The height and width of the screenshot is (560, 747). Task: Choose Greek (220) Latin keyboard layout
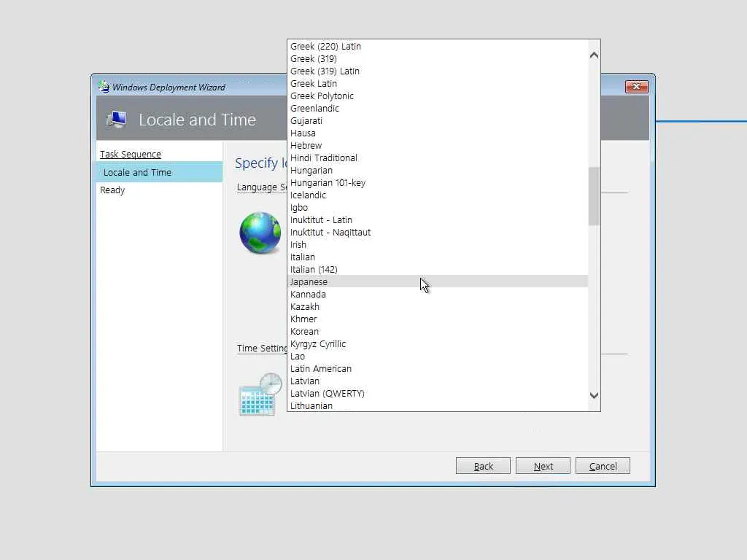click(438, 46)
